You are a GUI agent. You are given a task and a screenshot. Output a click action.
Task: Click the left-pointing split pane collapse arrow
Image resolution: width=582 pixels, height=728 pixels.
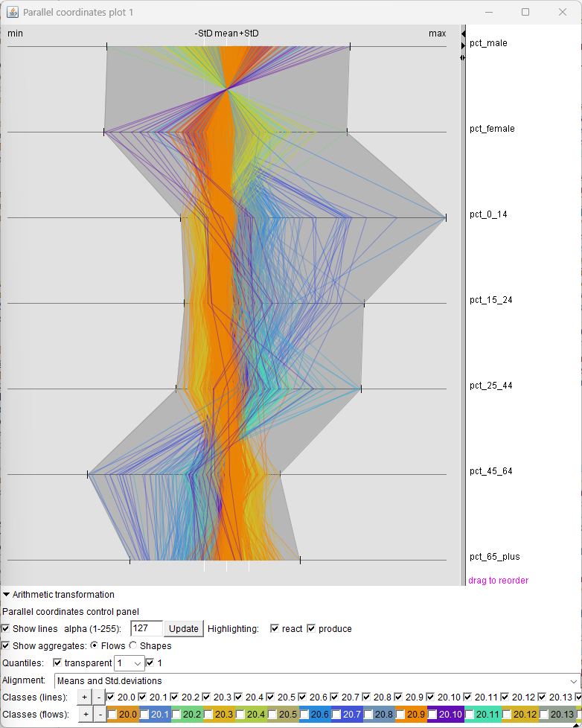pyautogui.click(x=463, y=33)
